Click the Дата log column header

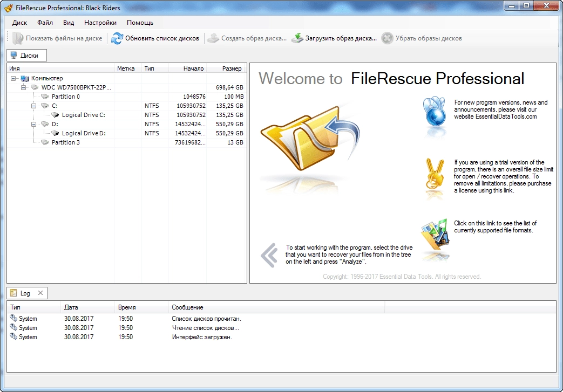point(87,307)
